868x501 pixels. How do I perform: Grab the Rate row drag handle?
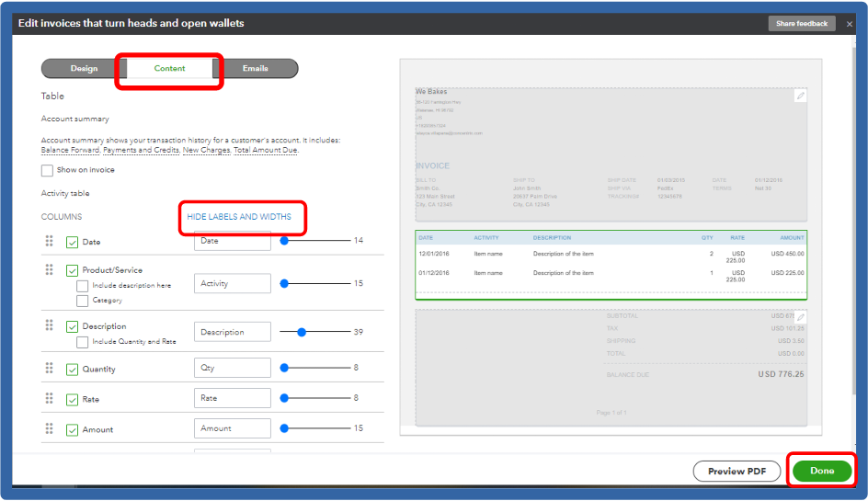point(50,398)
